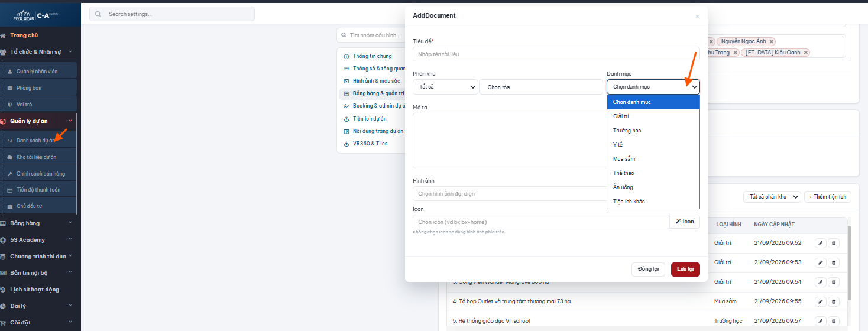Choose the Mua sắm category option
Viewport: 868px width, 331px height.
coord(653,159)
